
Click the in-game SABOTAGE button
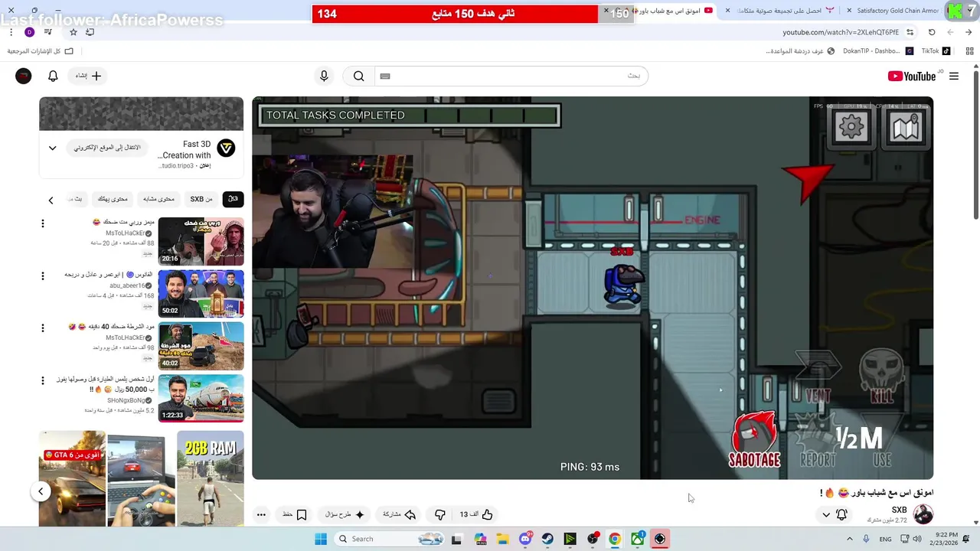click(x=754, y=440)
